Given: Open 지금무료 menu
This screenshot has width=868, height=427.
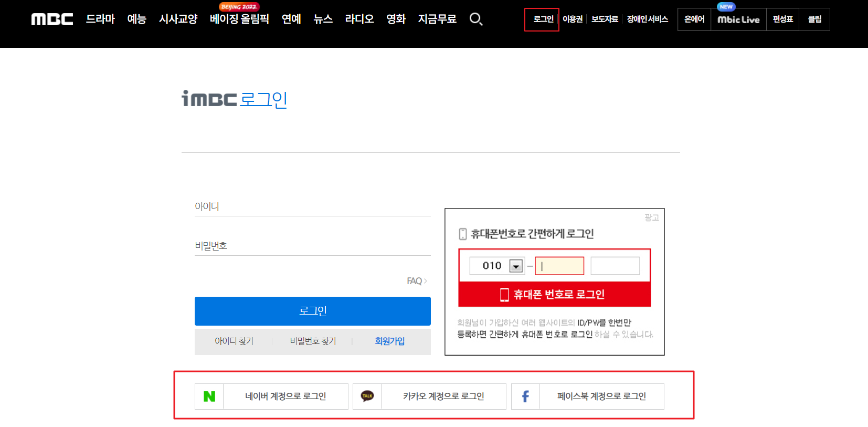Looking at the screenshot, I should click(x=437, y=19).
